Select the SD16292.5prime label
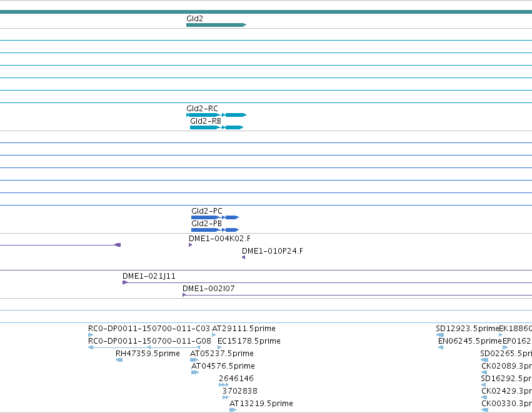This screenshot has height=413, width=532. pyautogui.click(x=506, y=379)
